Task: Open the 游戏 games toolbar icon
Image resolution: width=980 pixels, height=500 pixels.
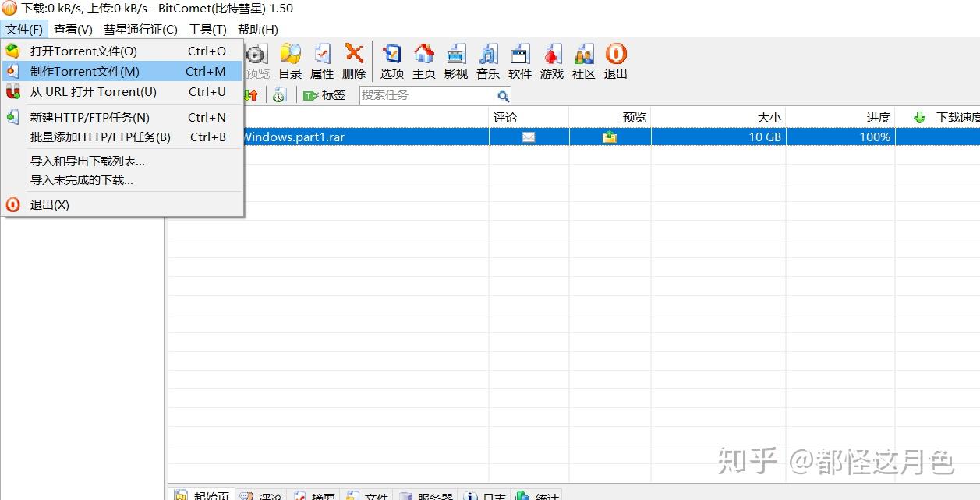Action: coord(552,61)
